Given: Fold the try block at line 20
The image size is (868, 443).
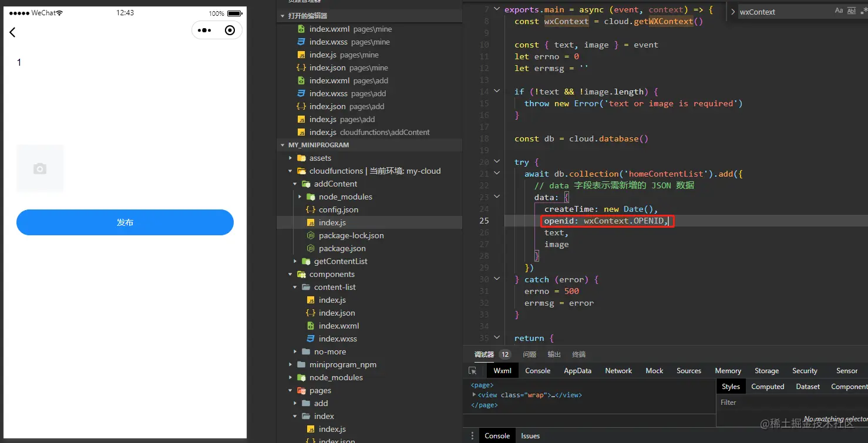Looking at the screenshot, I should click(497, 162).
